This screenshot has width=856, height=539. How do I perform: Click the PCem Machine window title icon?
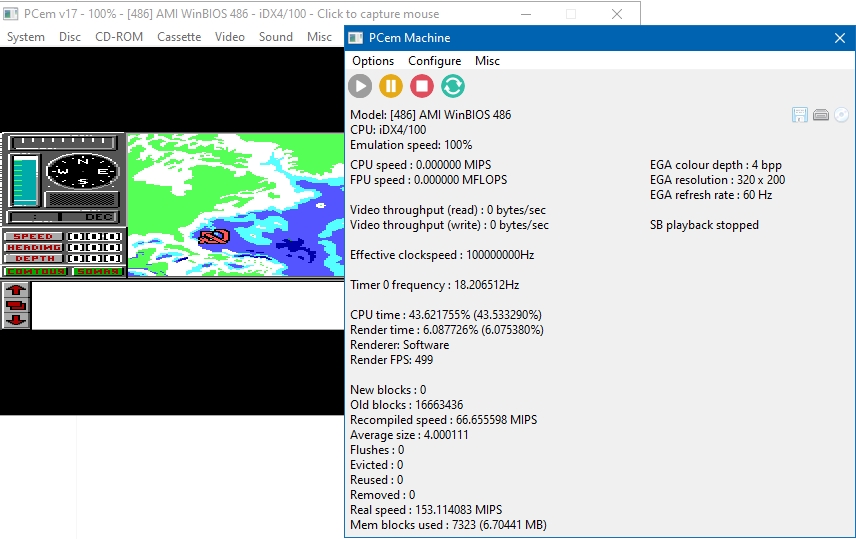pyautogui.click(x=355, y=38)
